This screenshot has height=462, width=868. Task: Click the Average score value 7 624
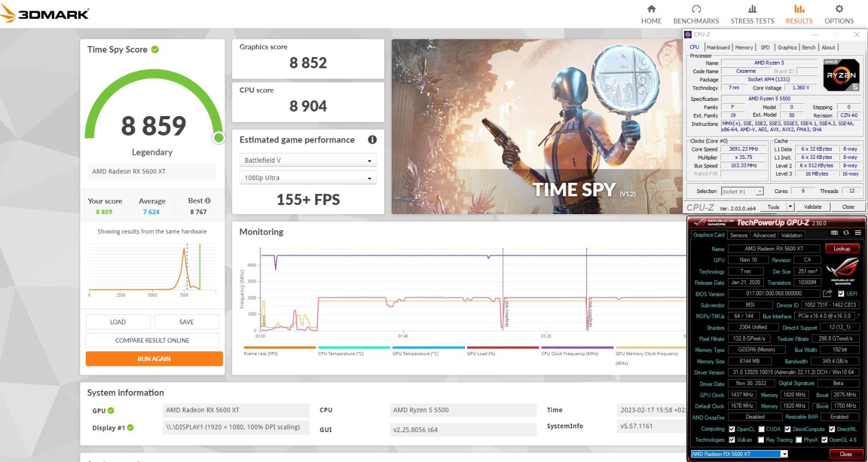click(x=151, y=212)
